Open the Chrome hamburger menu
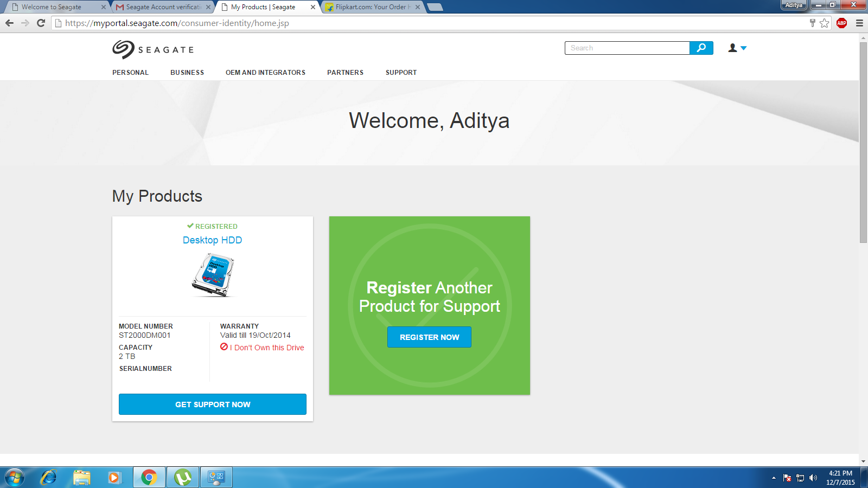This screenshot has width=868, height=488. click(859, 23)
